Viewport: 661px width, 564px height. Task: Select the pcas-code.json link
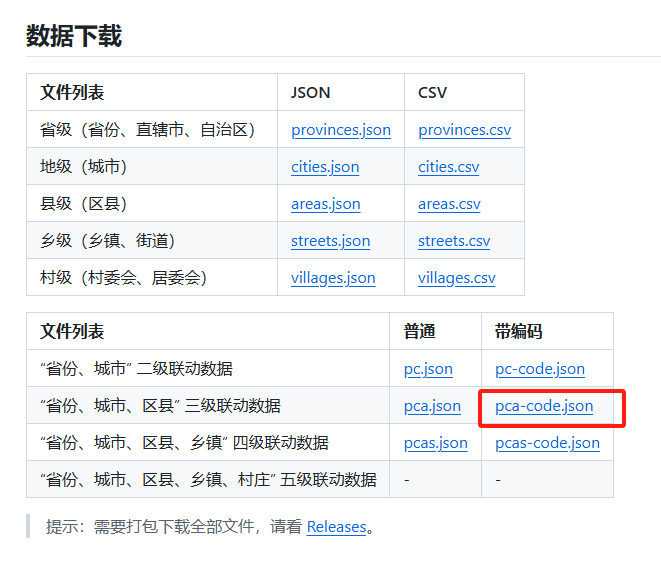pos(547,443)
